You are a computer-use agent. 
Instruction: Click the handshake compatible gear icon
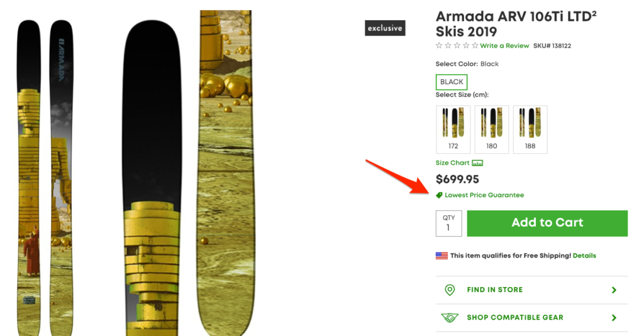coord(450,318)
